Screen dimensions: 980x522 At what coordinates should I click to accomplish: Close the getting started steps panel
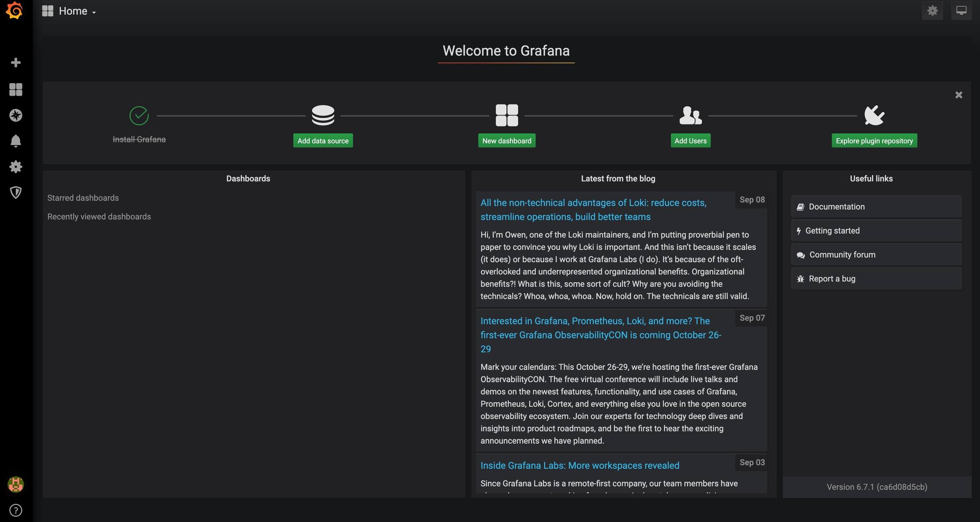[959, 95]
